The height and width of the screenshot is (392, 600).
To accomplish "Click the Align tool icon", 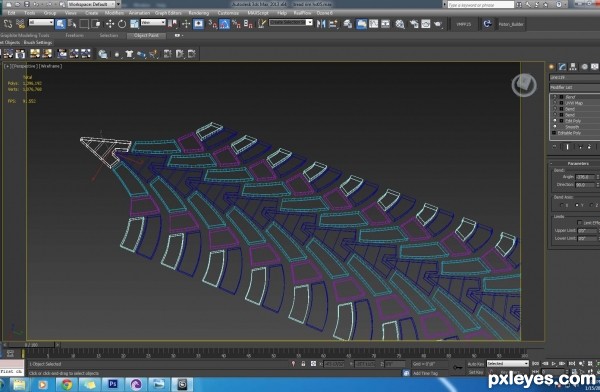I will click(x=333, y=24).
